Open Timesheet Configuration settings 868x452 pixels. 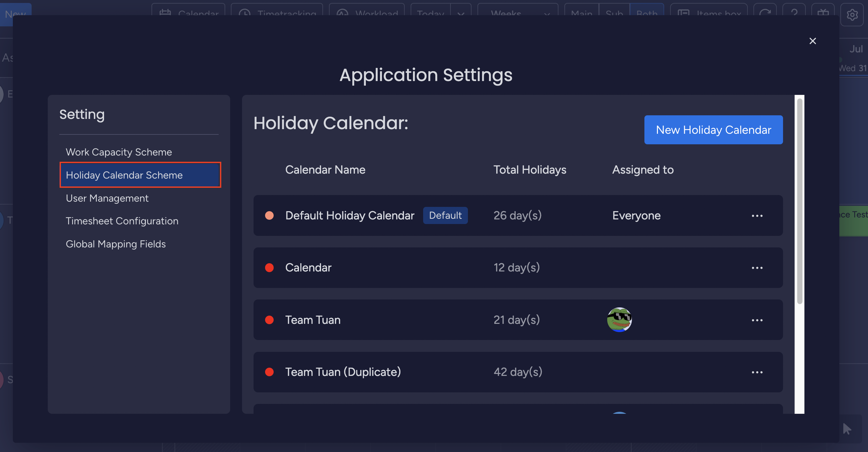point(122,221)
